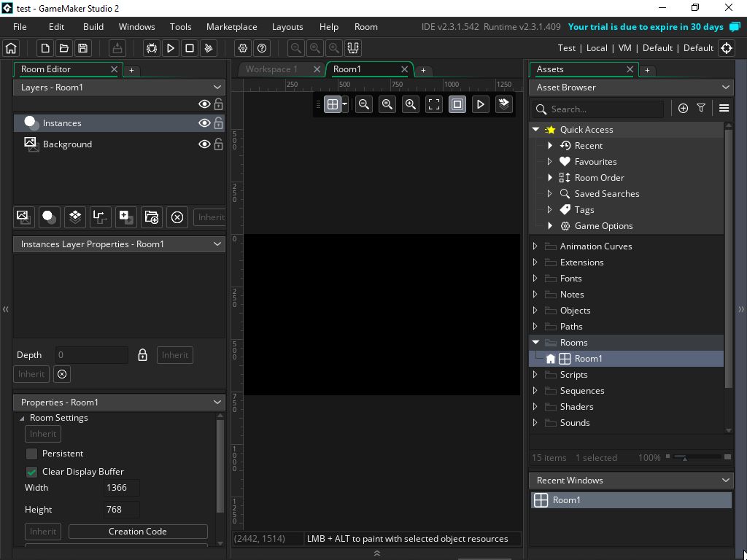747x560 pixels.
Task: Enable the Persistent room option
Action: pyautogui.click(x=31, y=453)
